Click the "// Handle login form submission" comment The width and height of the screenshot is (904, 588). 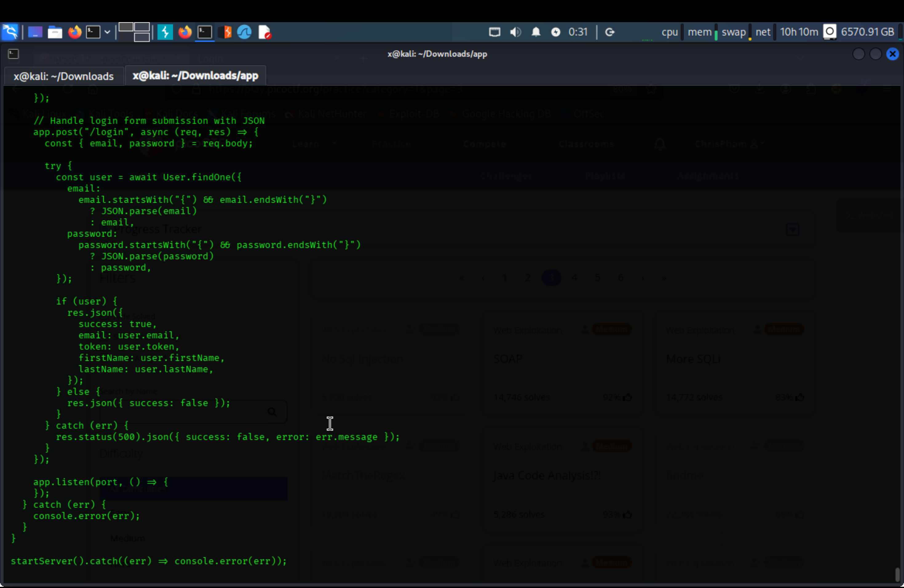[x=149, y=121]
